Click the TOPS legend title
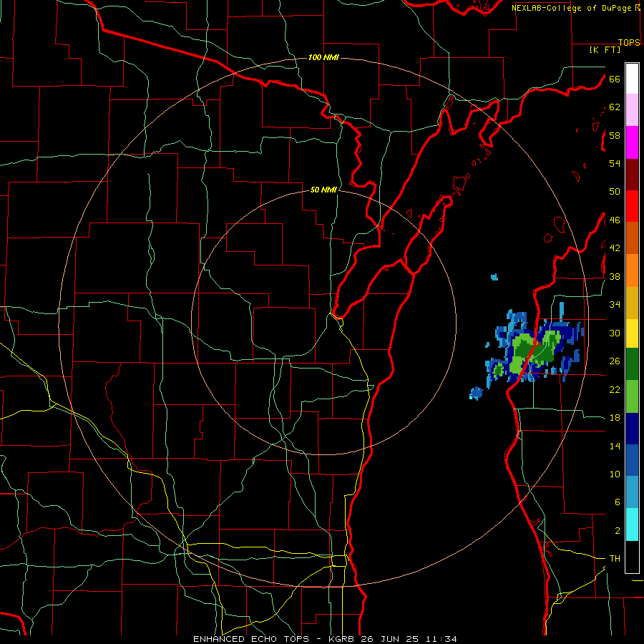This screenshot has height=644, width=644. [x=629, y=42]
